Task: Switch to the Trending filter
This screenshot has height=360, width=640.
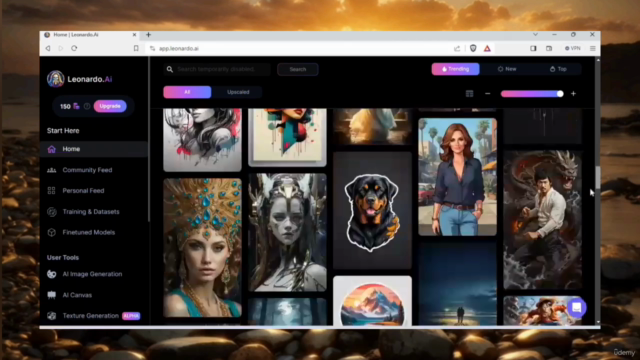Action: [x=456, y=69]
